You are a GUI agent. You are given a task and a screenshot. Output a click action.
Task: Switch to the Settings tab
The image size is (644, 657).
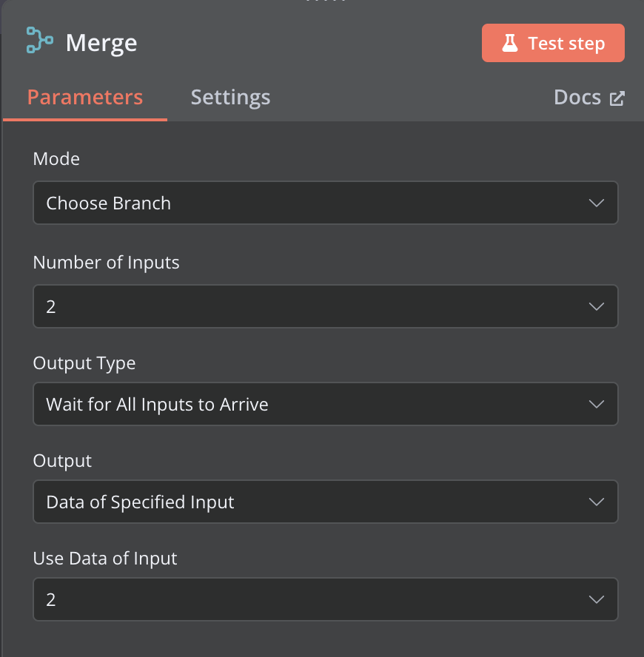(x=231, y=97)
